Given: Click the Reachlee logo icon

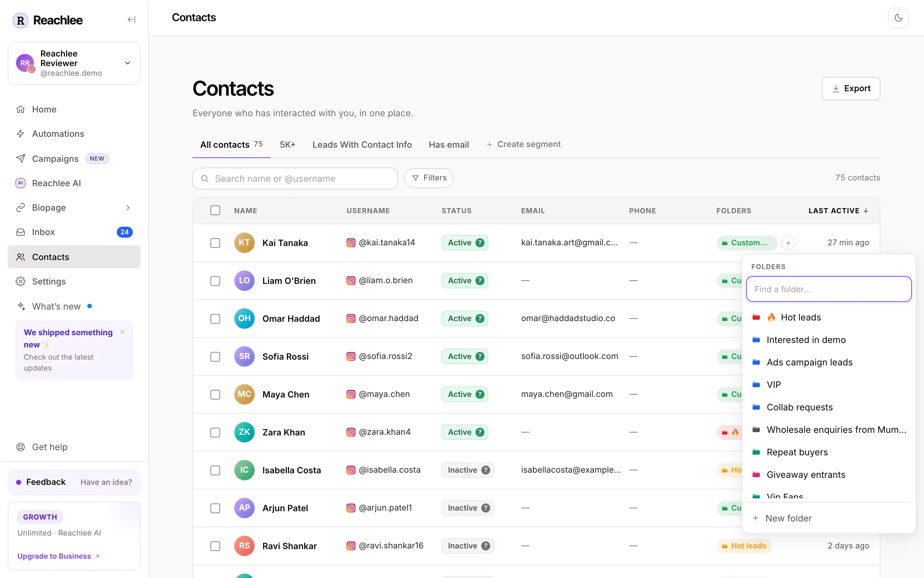Looking at the screenshot, I should pos(21,20).
